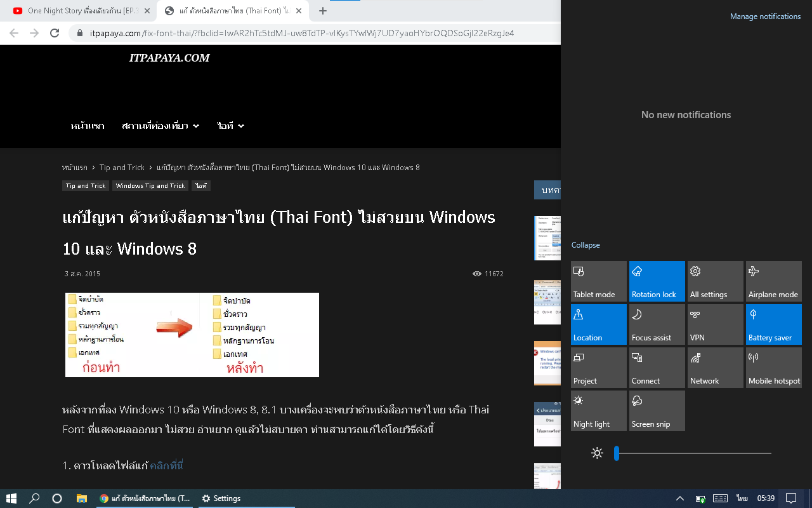Focus the Chrome address bar URL
This screenshot has width=812, height=508.
[302, 33]
